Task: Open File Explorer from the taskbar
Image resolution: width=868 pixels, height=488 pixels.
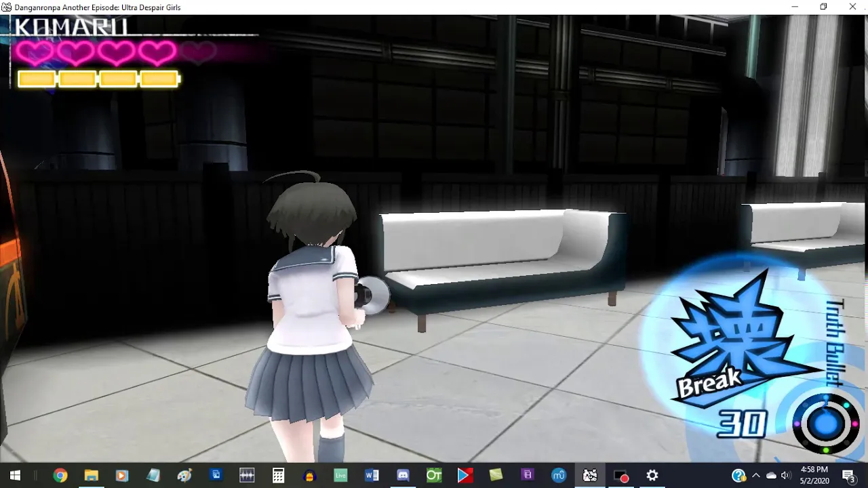Action: click(x=91, y=476)
